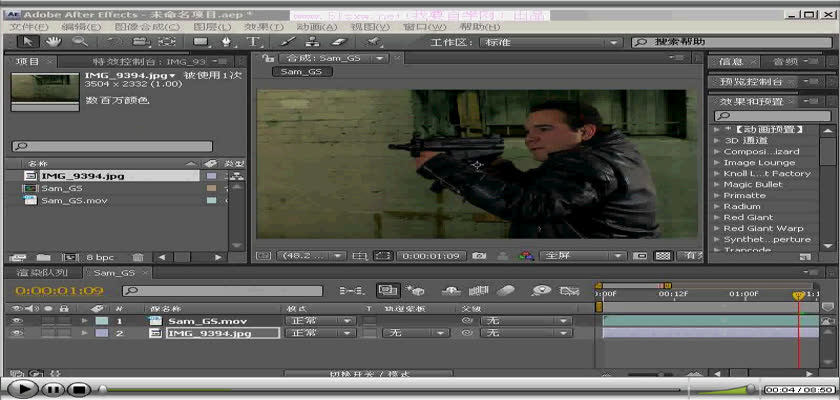Open grid and guide options icon
This screenshot has width=840, height=400.
[359, 256]
